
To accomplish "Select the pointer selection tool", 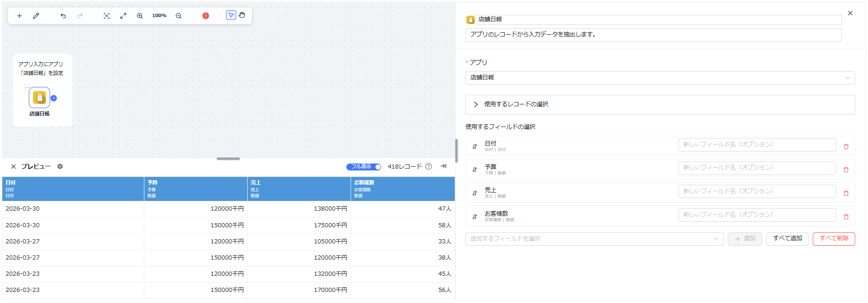I will click(x=231, y=15).
